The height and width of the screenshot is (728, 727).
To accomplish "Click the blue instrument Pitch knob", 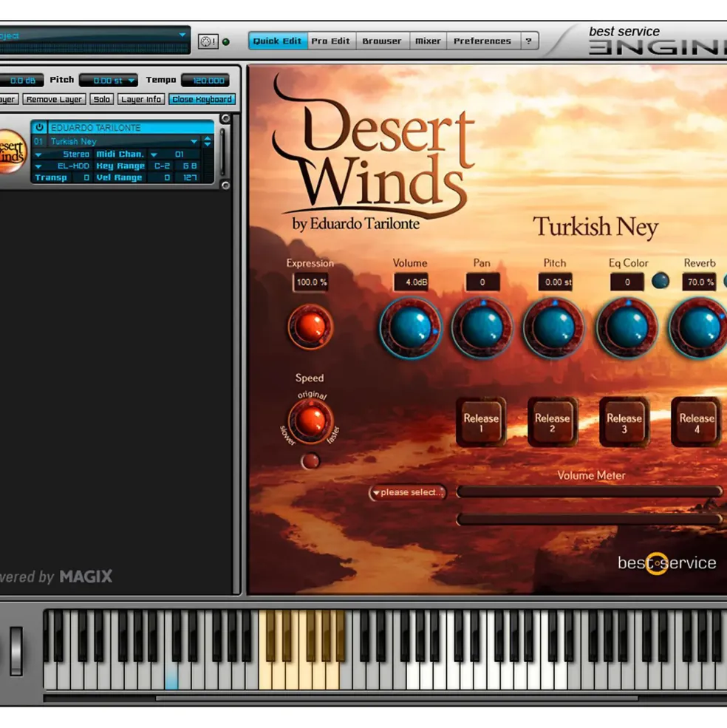I will coord(554,328).
